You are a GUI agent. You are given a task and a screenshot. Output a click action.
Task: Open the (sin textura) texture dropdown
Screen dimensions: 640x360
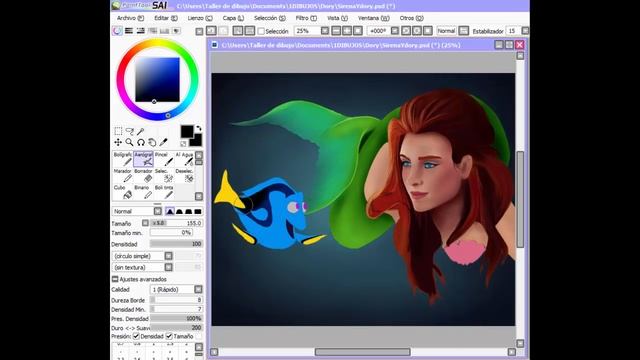(x=169, y=267)
